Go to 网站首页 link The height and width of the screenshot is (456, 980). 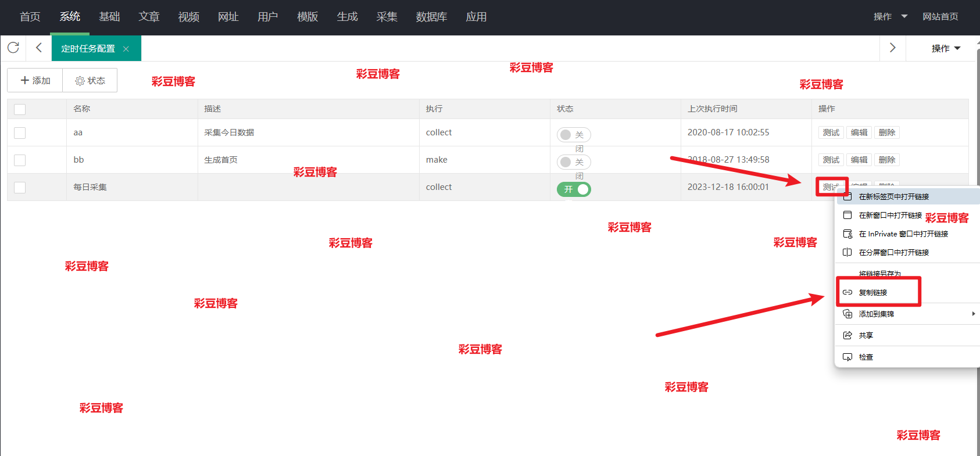pyautogui.click(x=940, y=17)
